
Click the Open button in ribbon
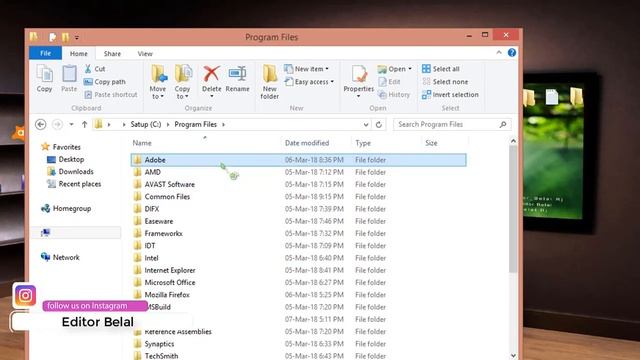coord(394,69)
